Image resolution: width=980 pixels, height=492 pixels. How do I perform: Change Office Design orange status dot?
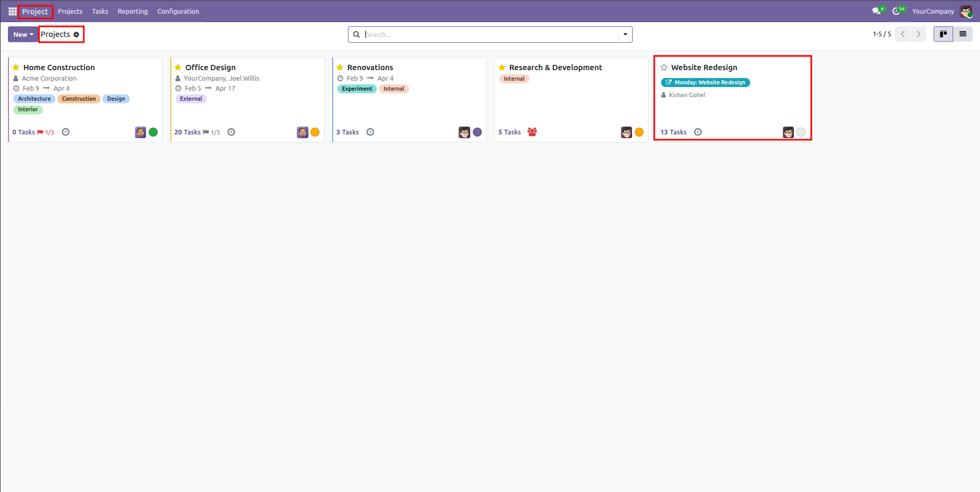point(315,132)
